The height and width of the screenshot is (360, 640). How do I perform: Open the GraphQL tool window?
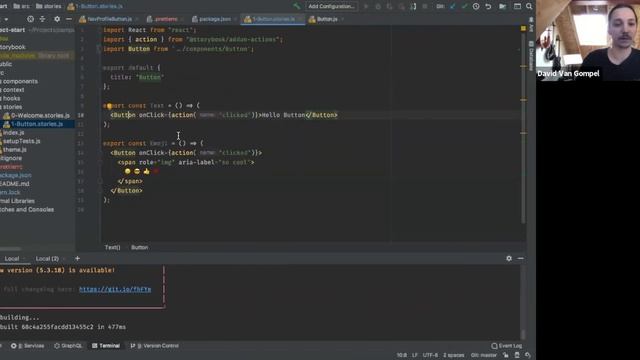click(x=68, y=346)
